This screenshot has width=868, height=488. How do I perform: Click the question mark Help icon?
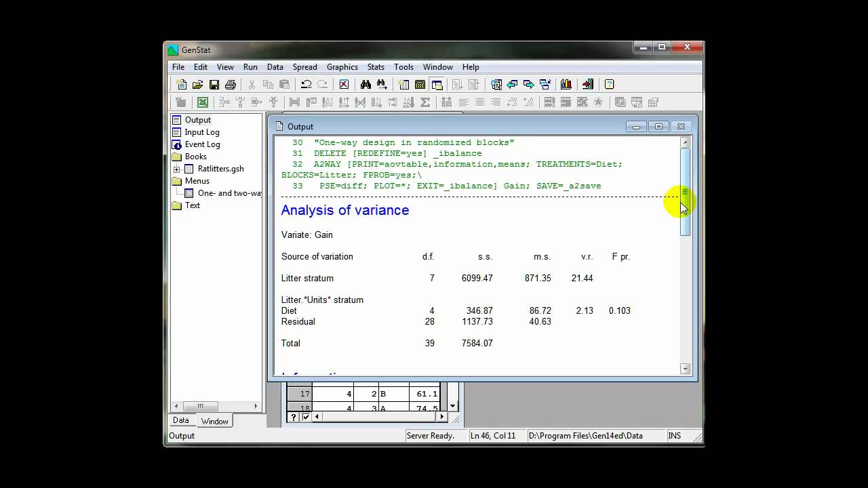609,85
